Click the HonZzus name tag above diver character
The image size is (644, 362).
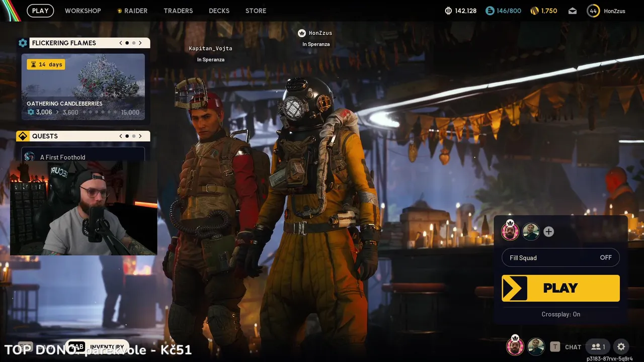coord(320,33)
